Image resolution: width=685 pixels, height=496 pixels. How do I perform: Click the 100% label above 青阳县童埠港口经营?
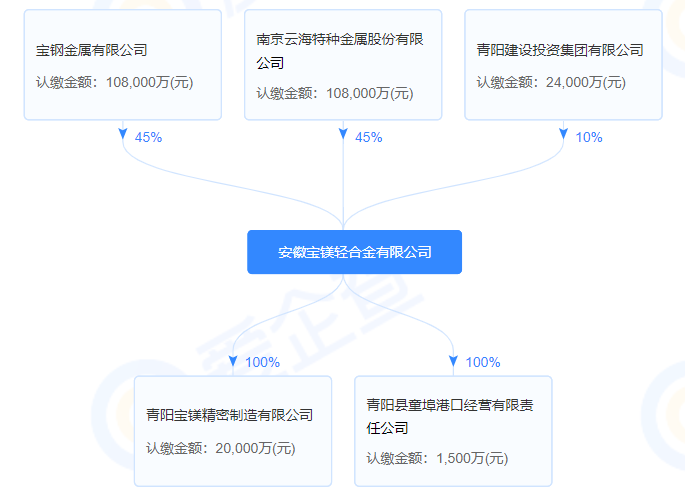coord(483,362)
